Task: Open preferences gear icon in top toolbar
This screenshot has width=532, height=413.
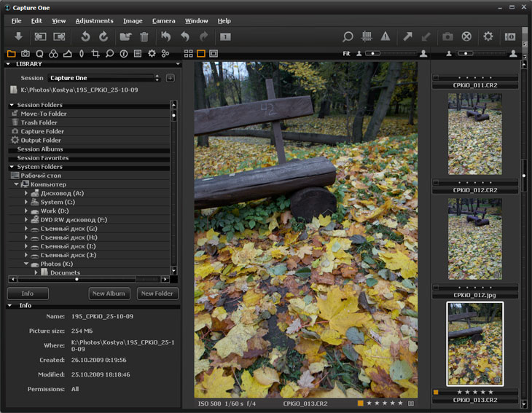Action: [x=488, y=36]
